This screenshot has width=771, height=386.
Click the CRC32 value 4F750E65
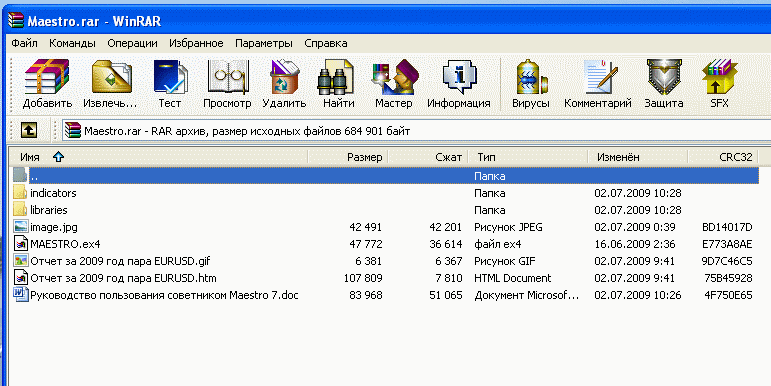click(x=728, y=296)
